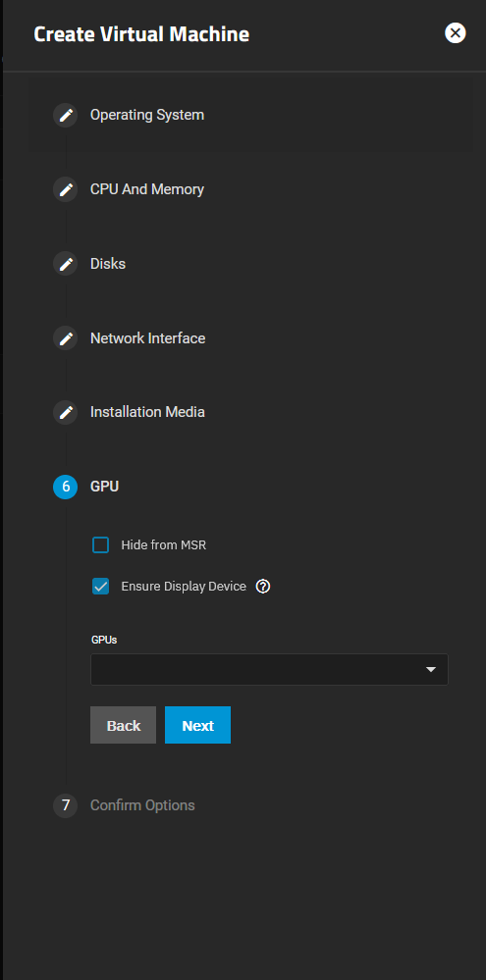Expand the Operating System step label

click(147, 115)
